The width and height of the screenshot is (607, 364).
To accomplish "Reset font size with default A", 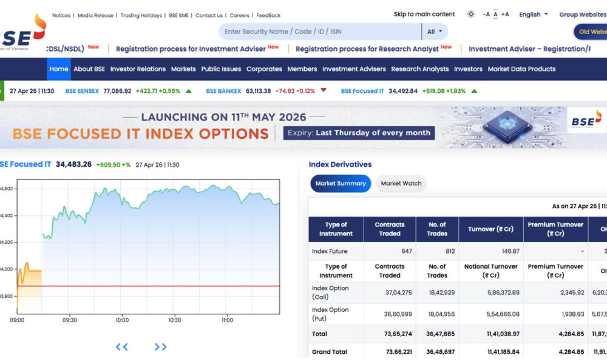I will coord(495,15).
